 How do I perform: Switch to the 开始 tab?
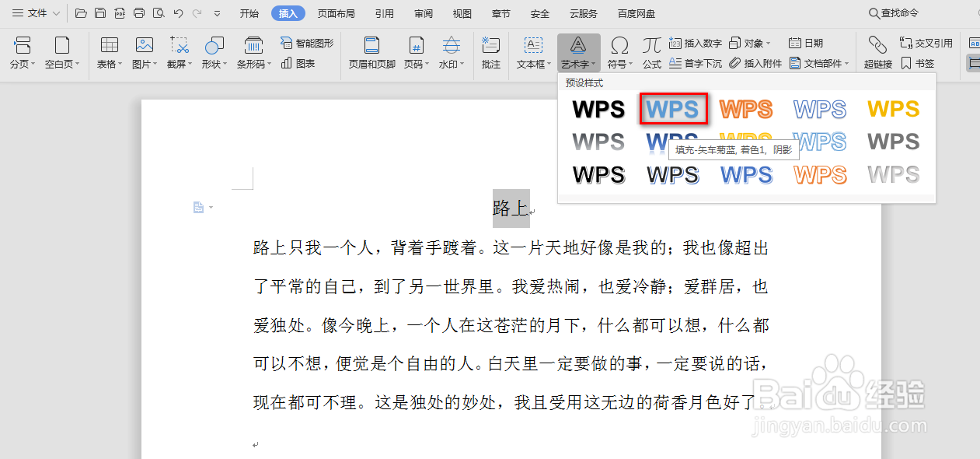pyautogui.click(x=249, y=13)
